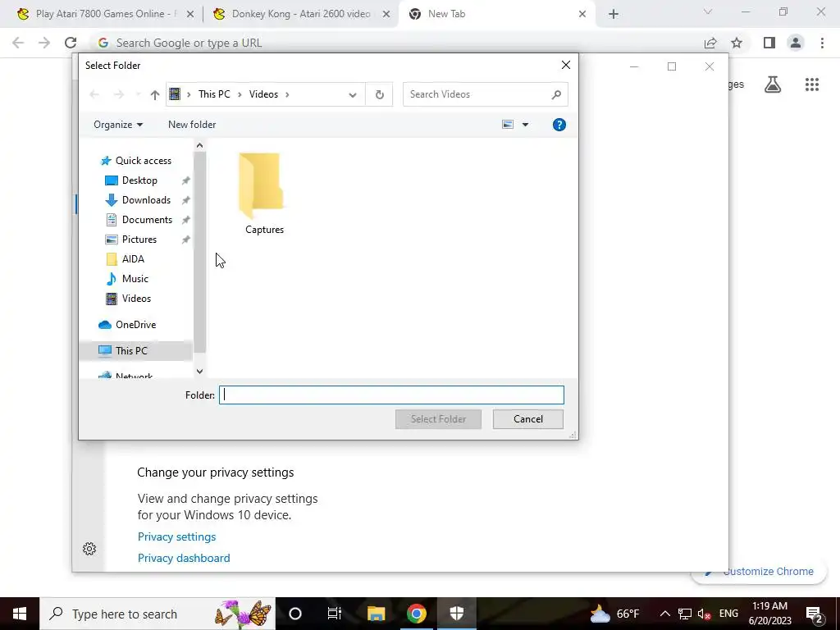Click the change view icon in dialog
840x630 pixels.
(508, 125)
